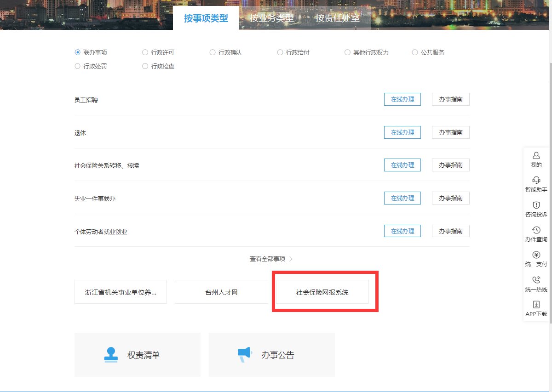Click 在线办理 for 员工招聘
Viewport: 552px width, 392px height.
(402, 99)
